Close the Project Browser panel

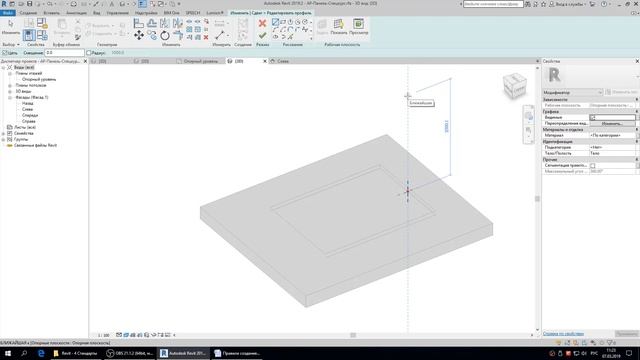pos(85,61)
